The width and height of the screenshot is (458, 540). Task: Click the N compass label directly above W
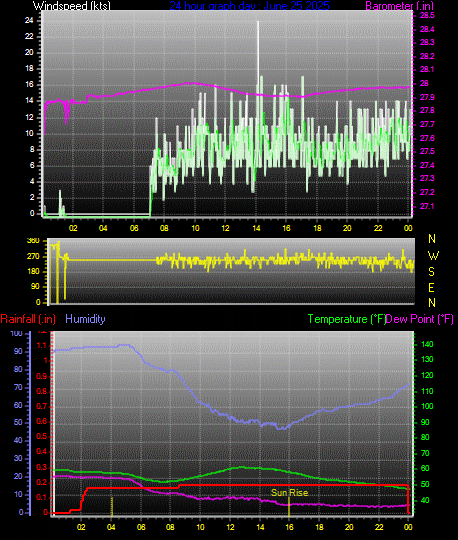(432, 239)
